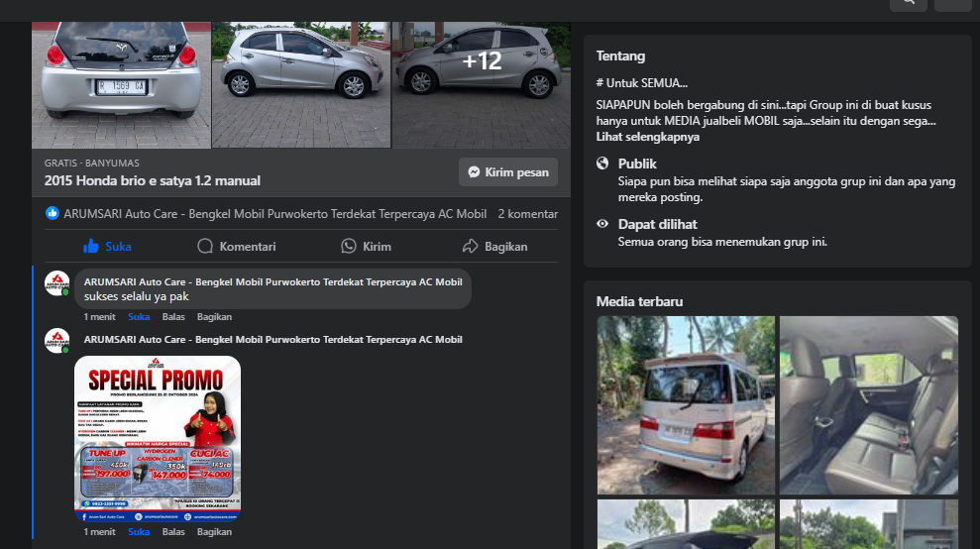Click the 1 menit timestamp under first comment

(99, 317)
